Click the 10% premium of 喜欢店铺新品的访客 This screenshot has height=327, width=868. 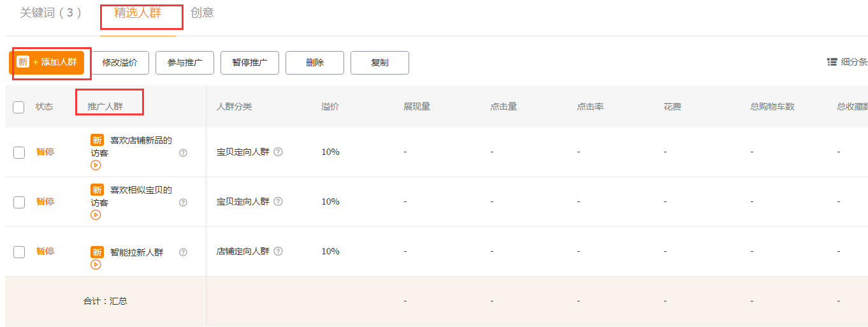tap(330, 152)
